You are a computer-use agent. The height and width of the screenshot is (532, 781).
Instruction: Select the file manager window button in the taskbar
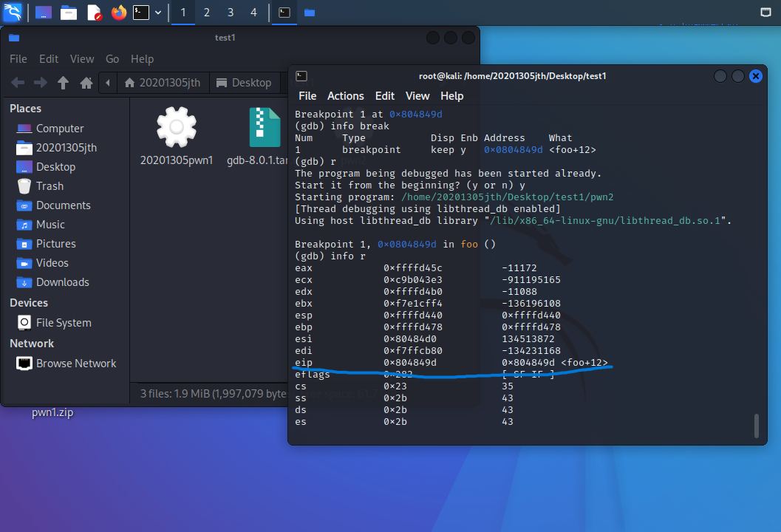click(x=310, y=13)
